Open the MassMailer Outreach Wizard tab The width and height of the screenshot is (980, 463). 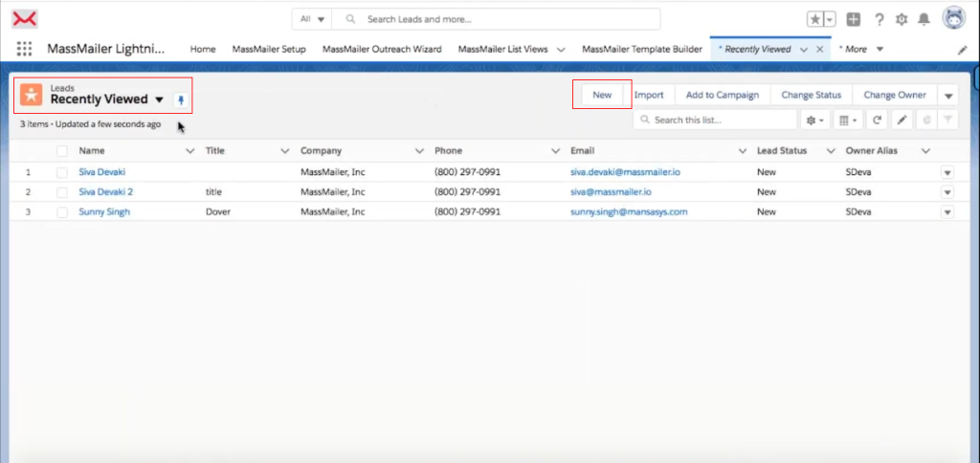click(382, 50)
